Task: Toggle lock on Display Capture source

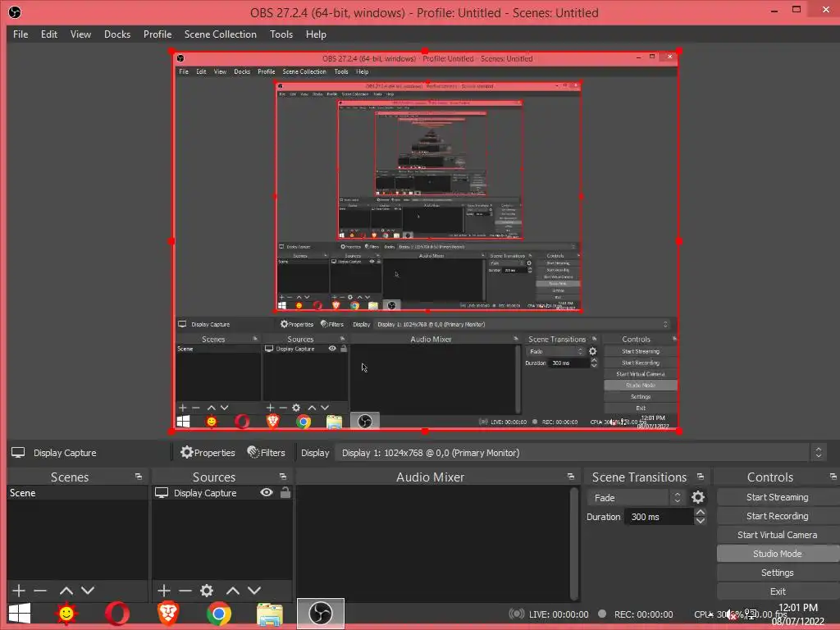Action: point(285,492)
